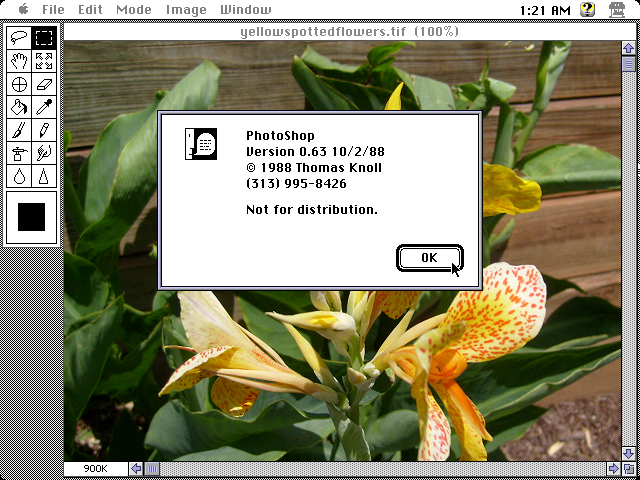
Task: Pick the Pencil tool
Action: [x=44, y=131]
